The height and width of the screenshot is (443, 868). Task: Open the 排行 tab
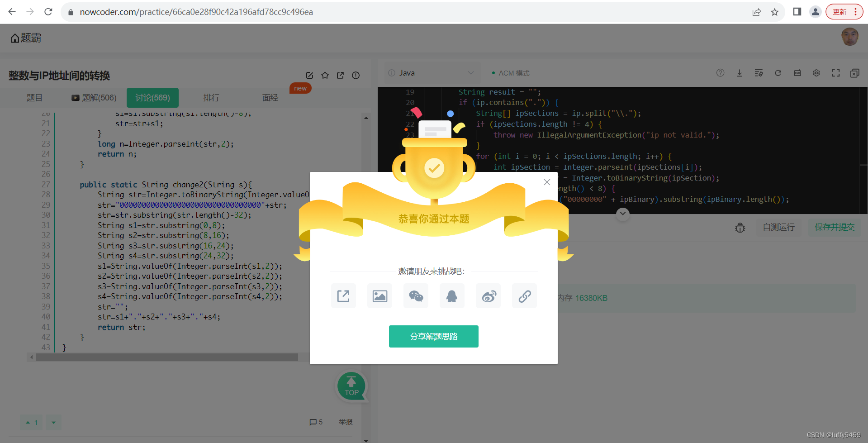(211, 98)
